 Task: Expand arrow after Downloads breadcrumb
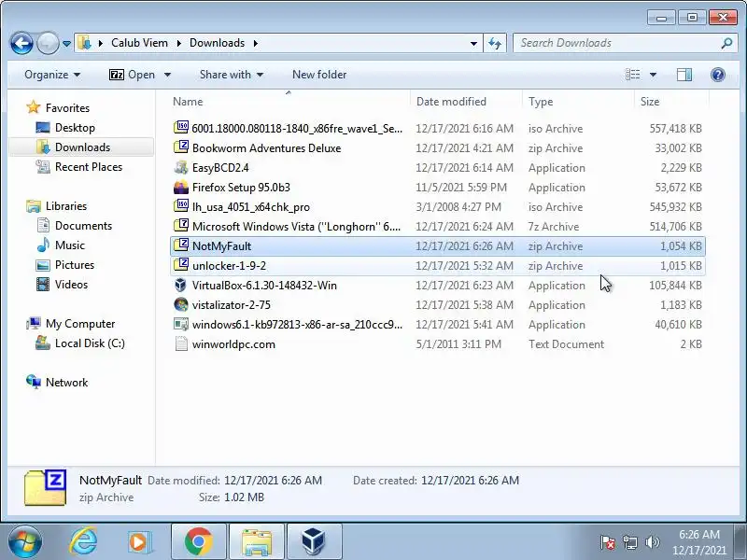coord(256,43)
